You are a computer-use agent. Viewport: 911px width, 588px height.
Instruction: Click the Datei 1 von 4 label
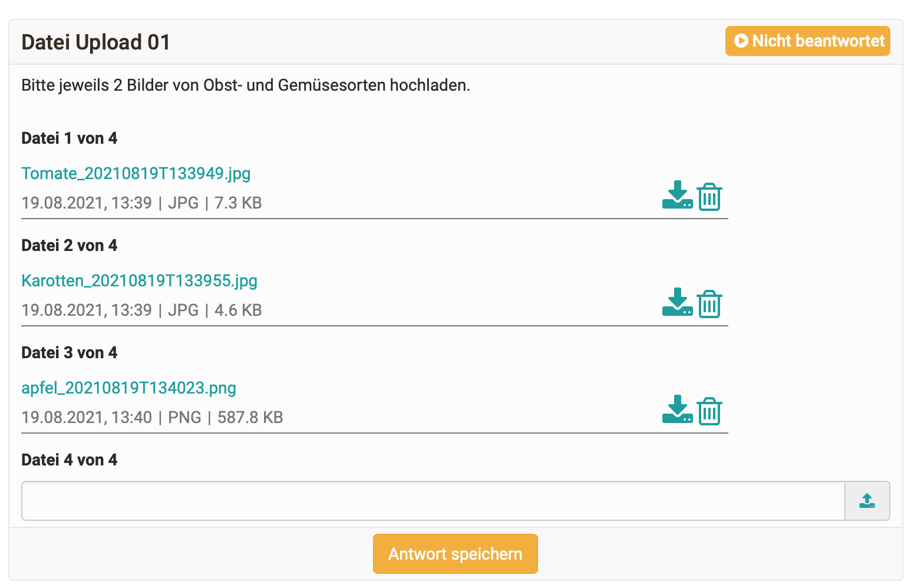70,138
